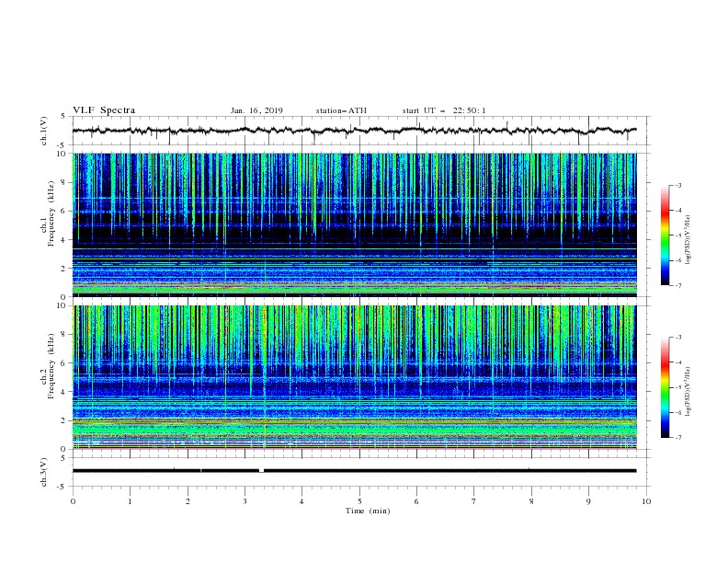Click the "-5" tick on ch.3(V) axis
728x563 pixels.
[63, 487]
